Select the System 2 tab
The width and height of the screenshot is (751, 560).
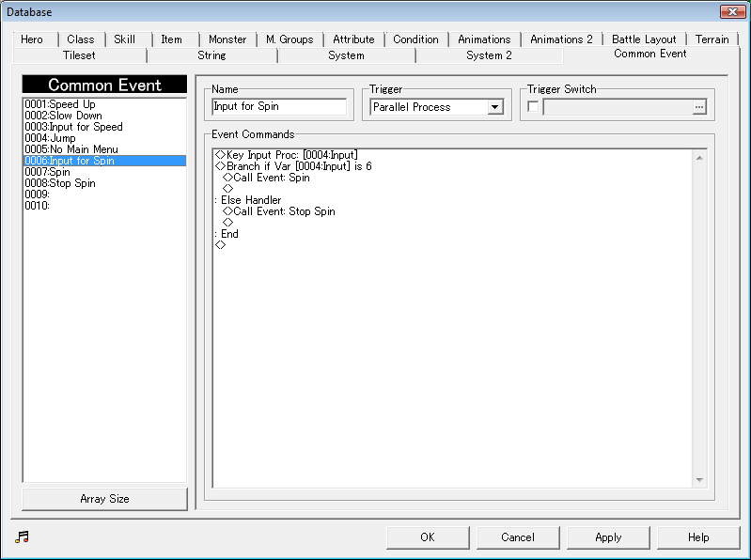pos(489,55)
